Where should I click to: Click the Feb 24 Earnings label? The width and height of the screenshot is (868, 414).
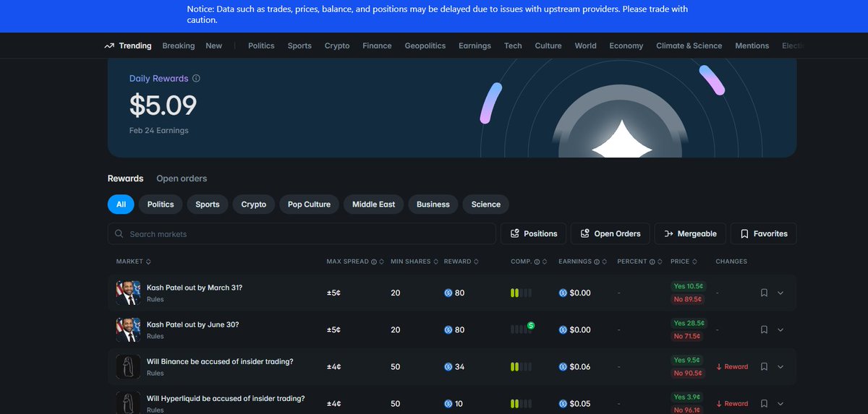tap(159, 131)
